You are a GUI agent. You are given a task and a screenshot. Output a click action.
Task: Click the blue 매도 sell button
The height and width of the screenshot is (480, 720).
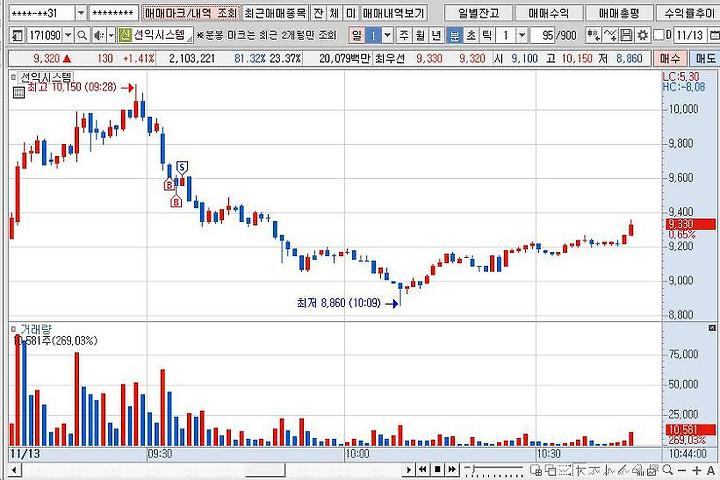705,58
